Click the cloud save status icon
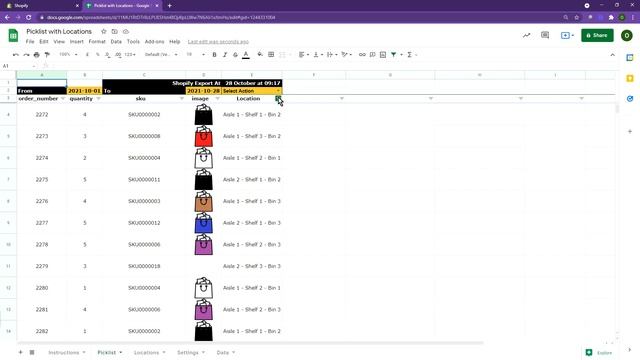Viewport: 640px width, 360px height. click(126, 31)
